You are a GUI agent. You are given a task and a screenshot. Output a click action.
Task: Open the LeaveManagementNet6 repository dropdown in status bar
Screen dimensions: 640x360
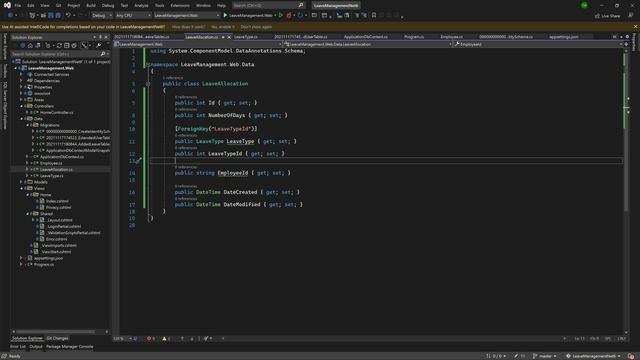593,356
